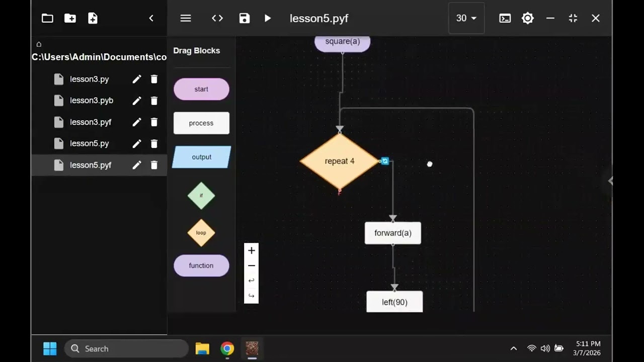
Task: Delete lesson3.pyb with its trash icon
Action: click(x=154, y=101)
